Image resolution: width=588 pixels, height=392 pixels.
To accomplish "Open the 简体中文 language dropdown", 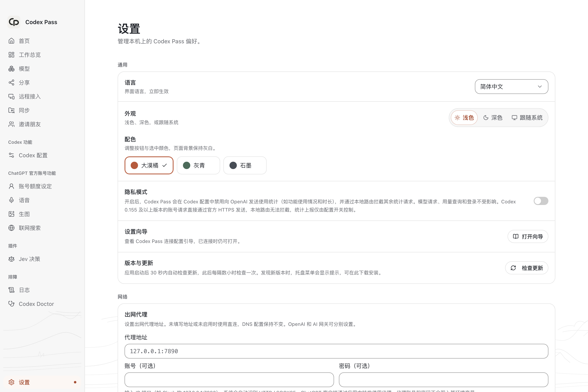I will click(511, 87).
